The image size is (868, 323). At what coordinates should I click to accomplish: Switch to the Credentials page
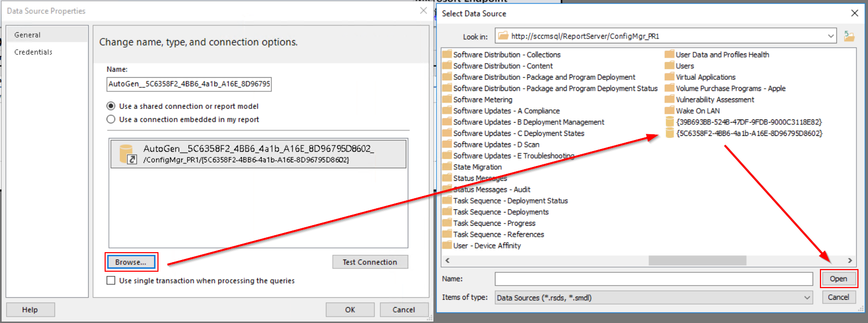[33, 52]
